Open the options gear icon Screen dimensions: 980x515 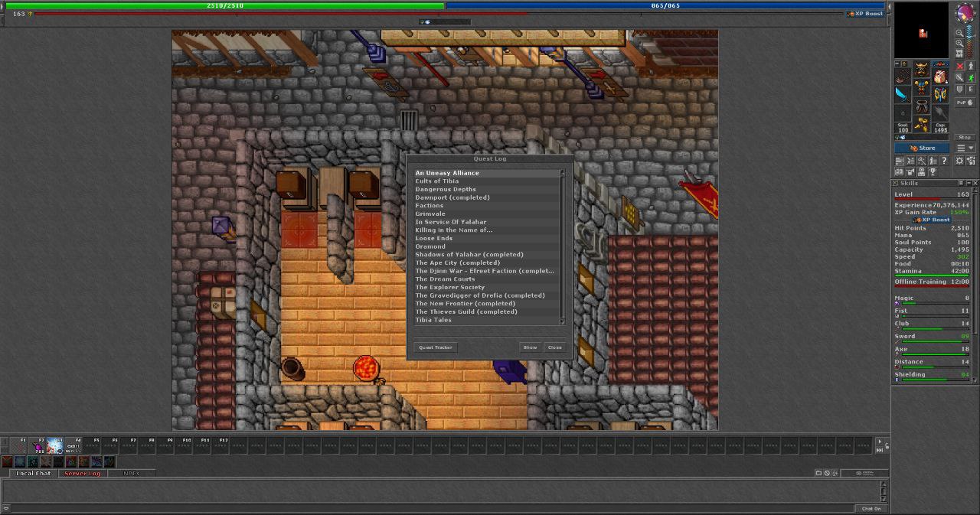pyautogui.click(x=959, y=161)
